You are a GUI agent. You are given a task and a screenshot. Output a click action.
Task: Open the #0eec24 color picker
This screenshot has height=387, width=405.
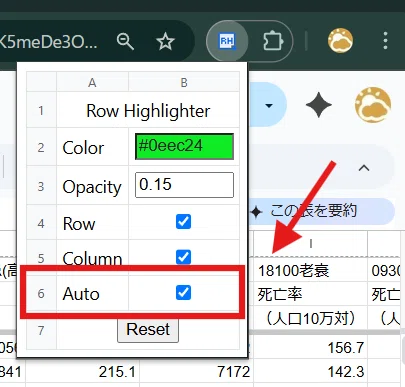click(184, 146)
